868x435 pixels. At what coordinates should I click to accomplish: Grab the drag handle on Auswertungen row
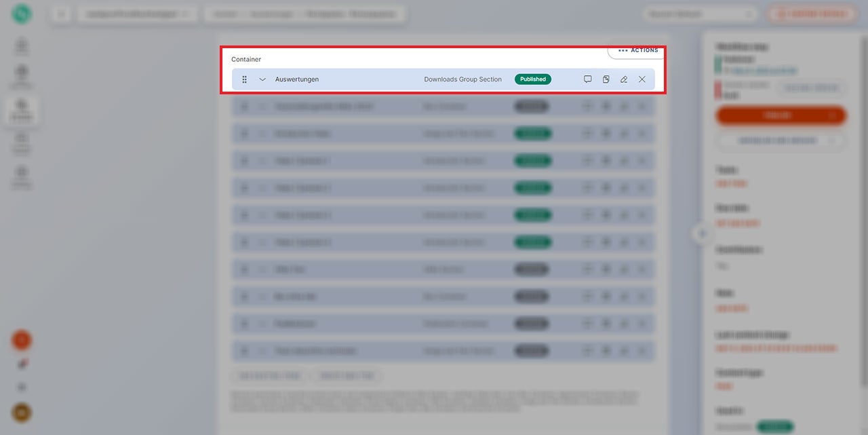[x=245, y=79]
